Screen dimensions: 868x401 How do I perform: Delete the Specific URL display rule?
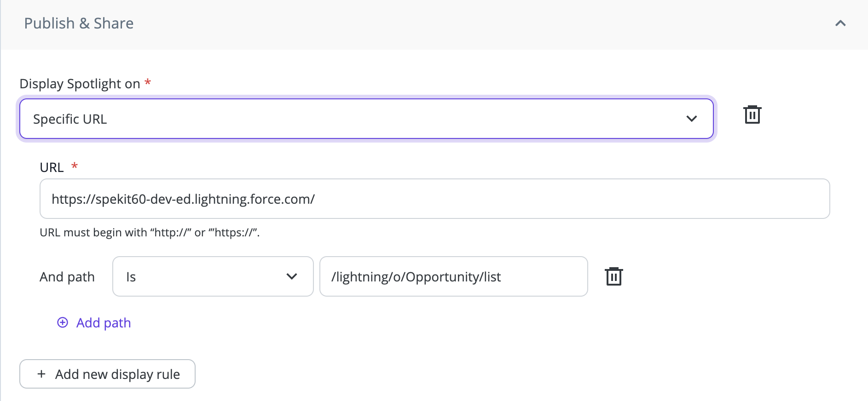click(x=752, y=115)
